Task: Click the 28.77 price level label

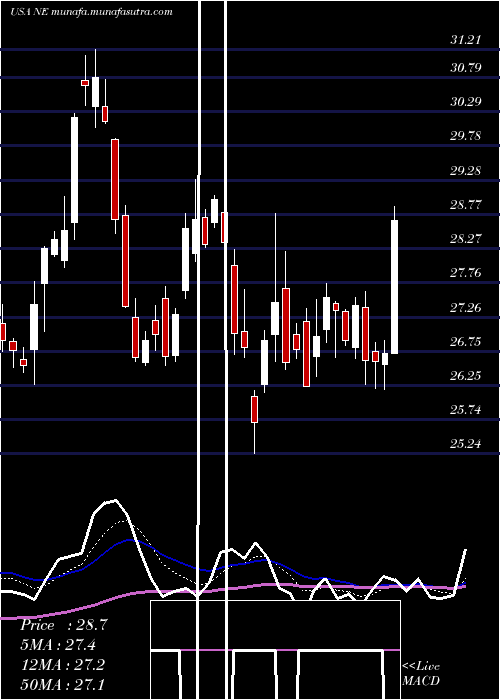Action: click(465, 204)
